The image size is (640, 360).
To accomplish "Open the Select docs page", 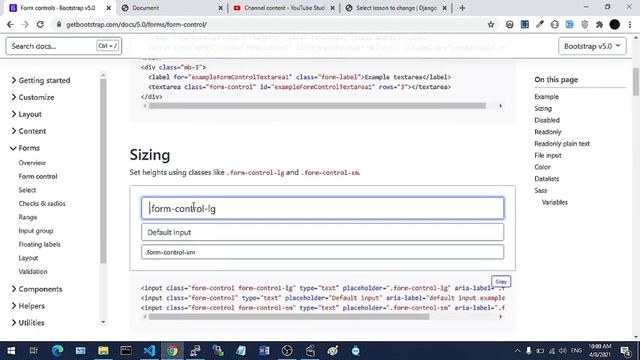I will coord(27,190).
